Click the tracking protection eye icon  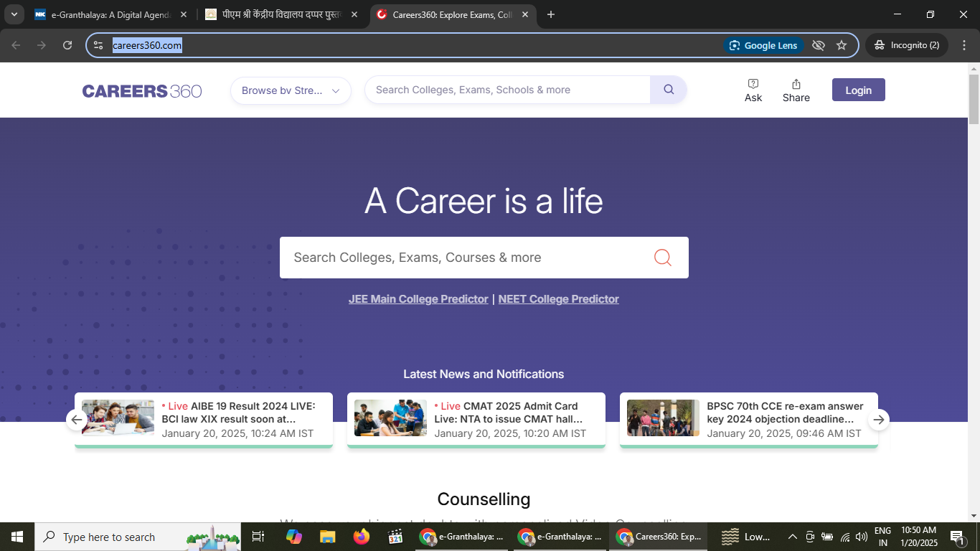click(x=819, y=45)
